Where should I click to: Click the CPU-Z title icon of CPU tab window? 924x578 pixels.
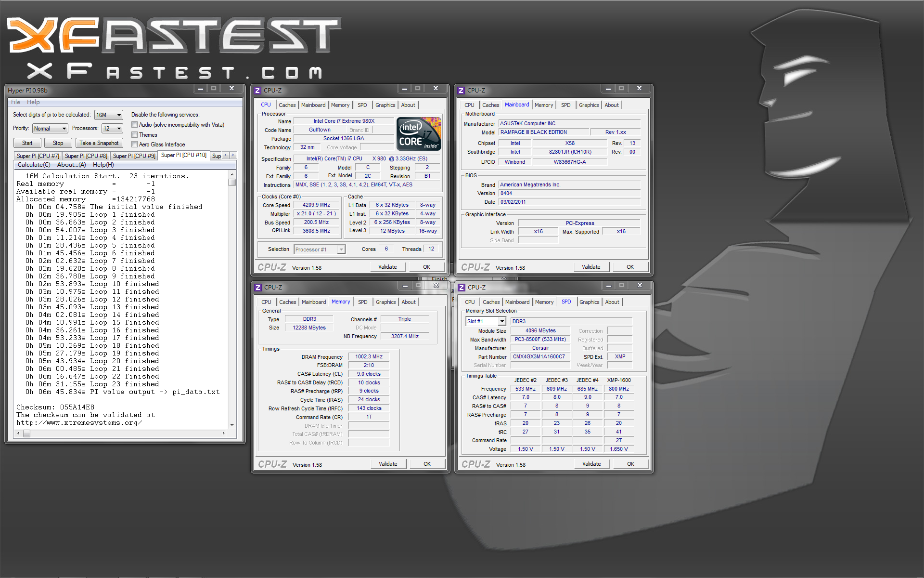point(258,90)
